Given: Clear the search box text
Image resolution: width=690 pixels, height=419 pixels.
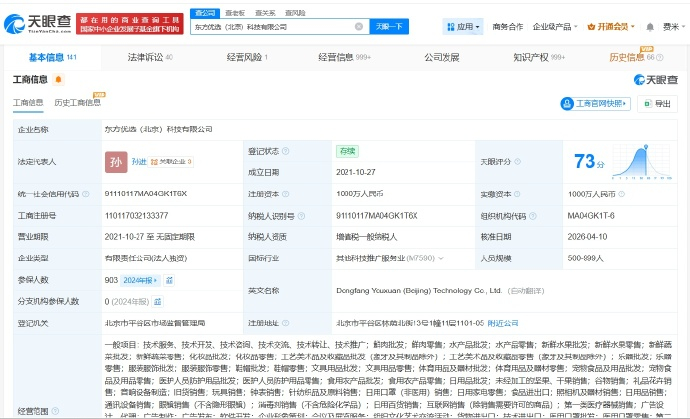Looking at the screenshot, I should pos(359,27).
